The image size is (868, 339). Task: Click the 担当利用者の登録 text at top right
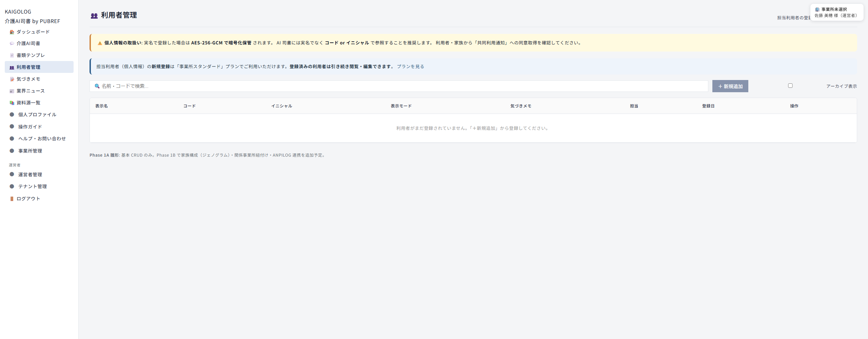tap(793, 18)
